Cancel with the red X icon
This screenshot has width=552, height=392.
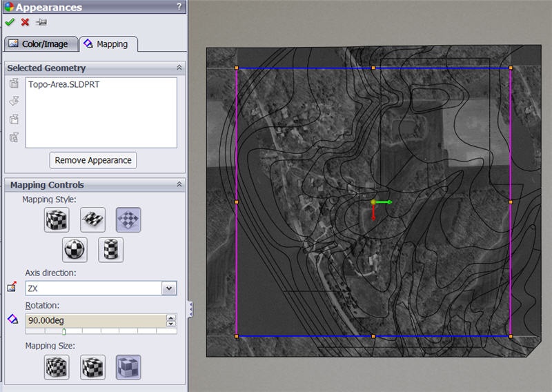26,22
